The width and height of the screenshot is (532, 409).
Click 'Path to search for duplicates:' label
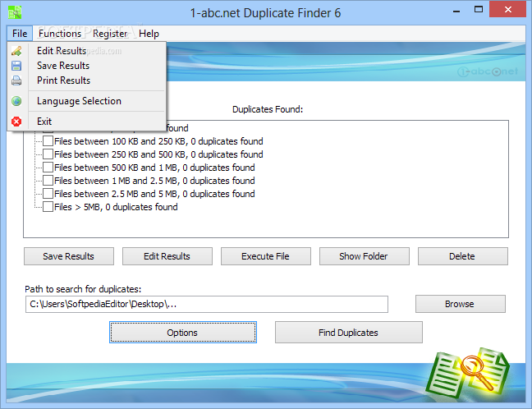tap(83, 289)
